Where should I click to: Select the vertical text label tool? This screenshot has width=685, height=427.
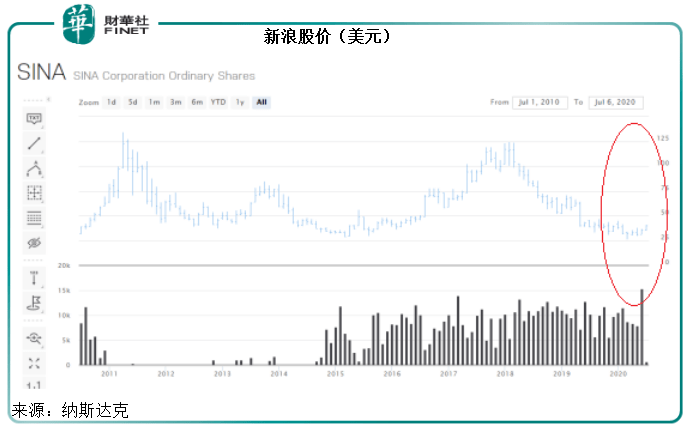(34, 277)
